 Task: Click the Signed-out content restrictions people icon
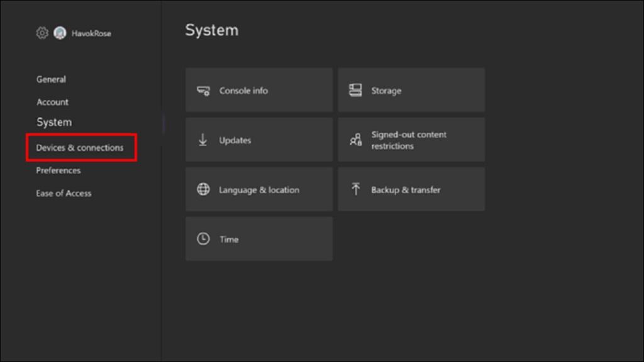point(356,140)
